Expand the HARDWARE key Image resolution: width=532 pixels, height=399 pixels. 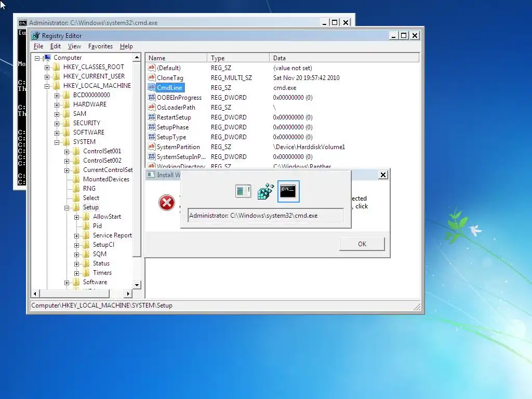pyautogui.click(x=57, y=105)
